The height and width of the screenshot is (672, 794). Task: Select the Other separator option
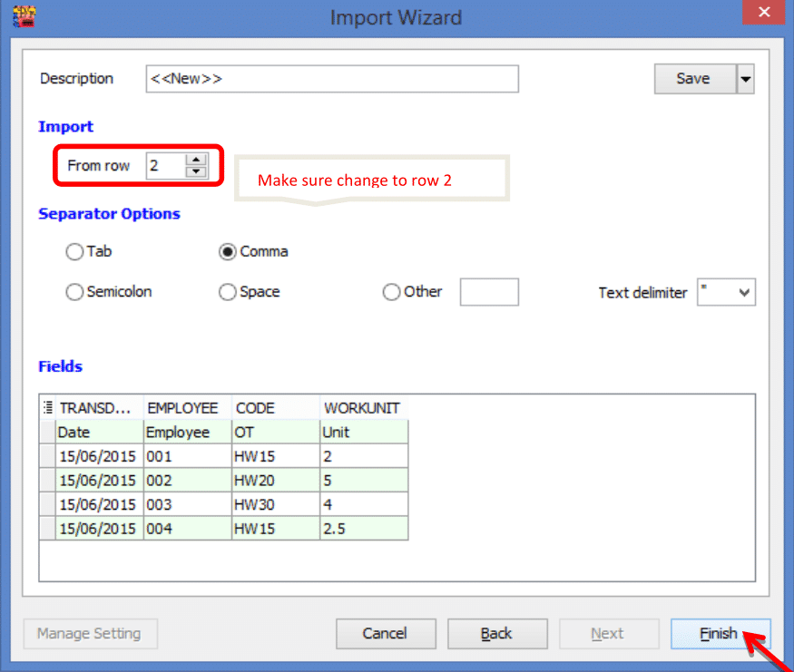[x=392, y=292]
